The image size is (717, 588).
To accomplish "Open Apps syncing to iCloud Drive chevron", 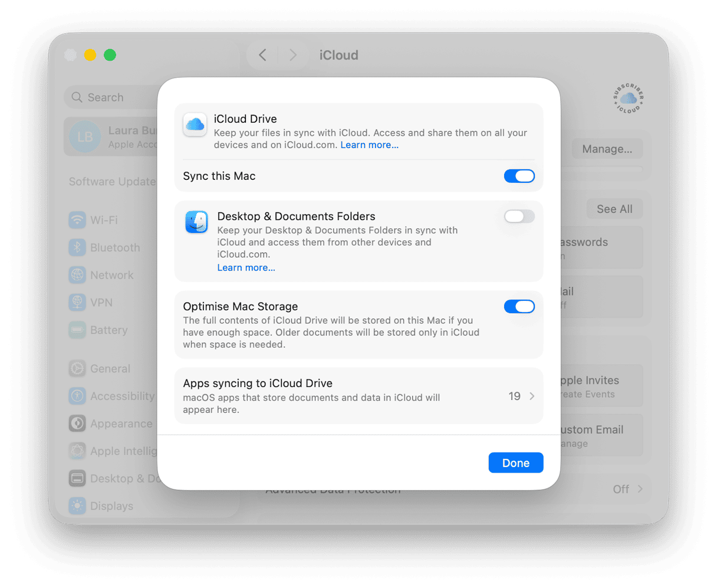I will [x=532, y=396].
